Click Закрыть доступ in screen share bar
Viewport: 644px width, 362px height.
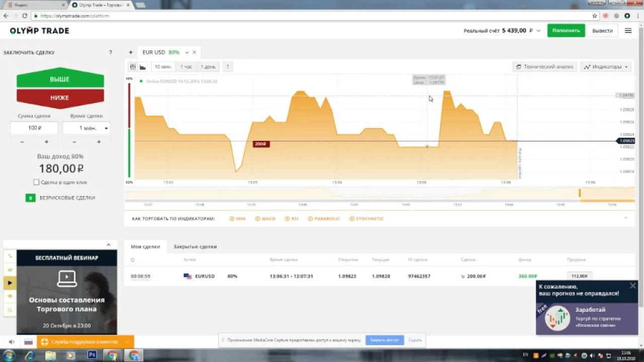(x=384, y=340)
